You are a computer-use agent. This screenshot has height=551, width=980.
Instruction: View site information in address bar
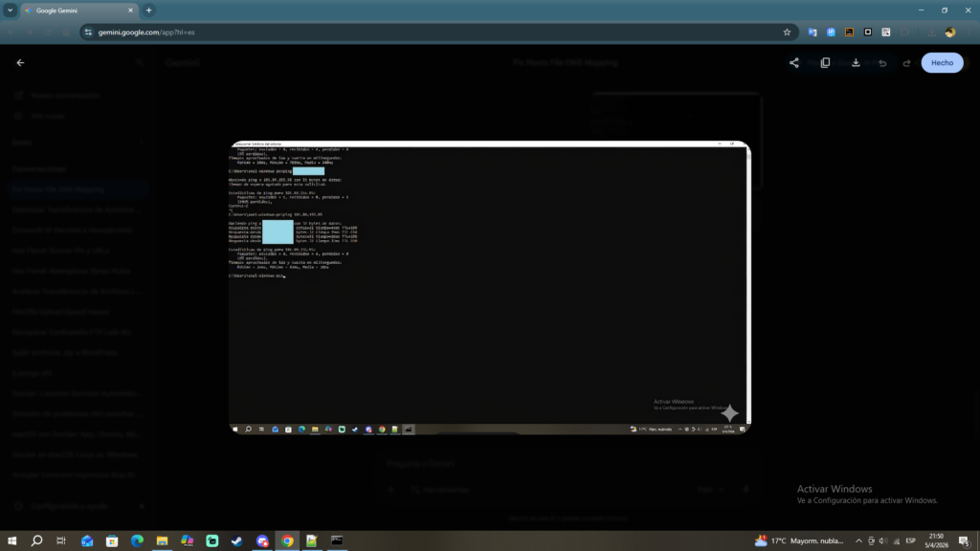point(87,32)
